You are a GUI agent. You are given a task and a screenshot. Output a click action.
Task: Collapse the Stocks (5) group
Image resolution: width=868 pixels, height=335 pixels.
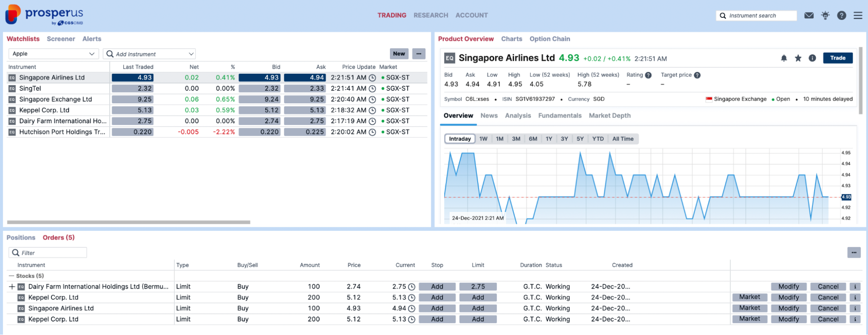tap(12, 276)
